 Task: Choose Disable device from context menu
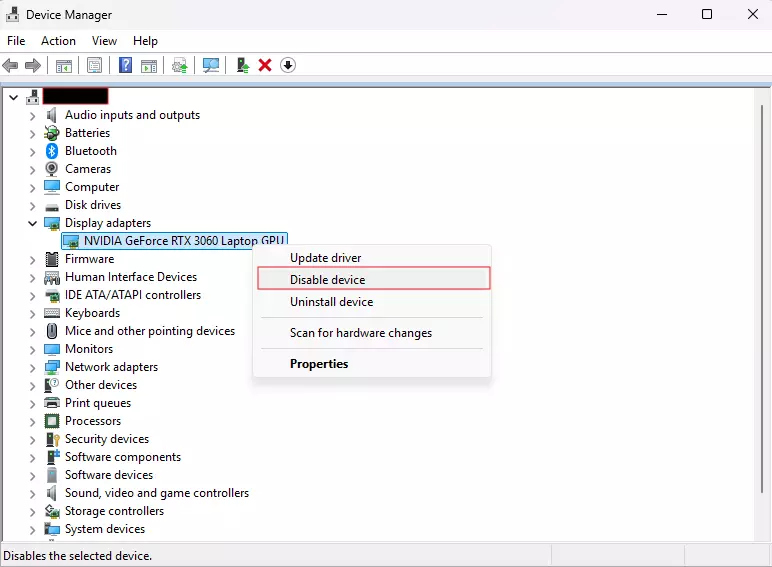point(374,279)
